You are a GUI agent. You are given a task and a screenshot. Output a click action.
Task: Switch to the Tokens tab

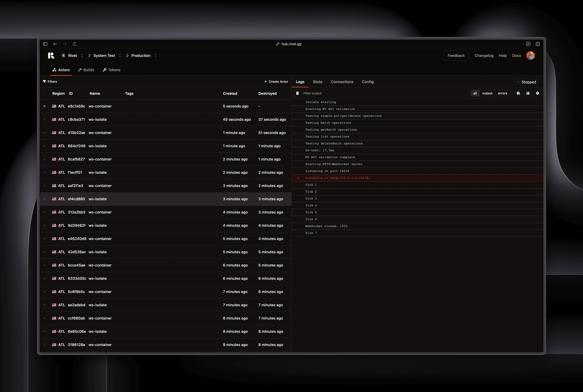tap(112, 70)
